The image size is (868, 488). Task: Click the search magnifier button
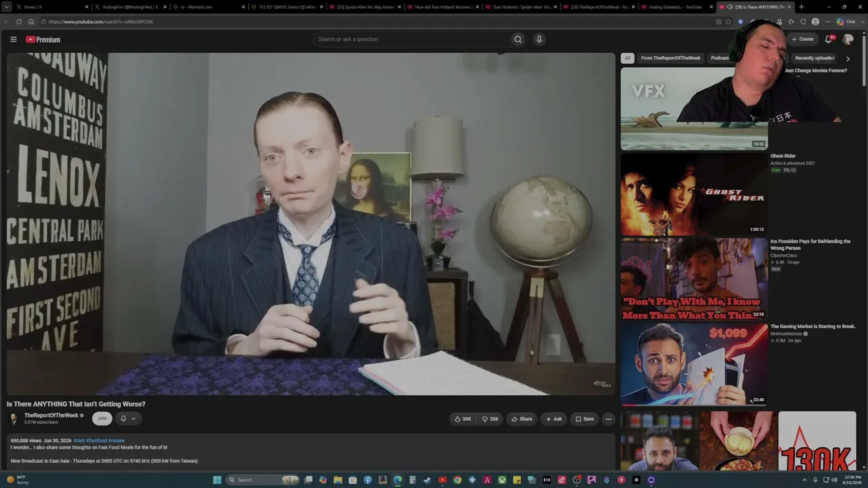[x=518, y=39]
